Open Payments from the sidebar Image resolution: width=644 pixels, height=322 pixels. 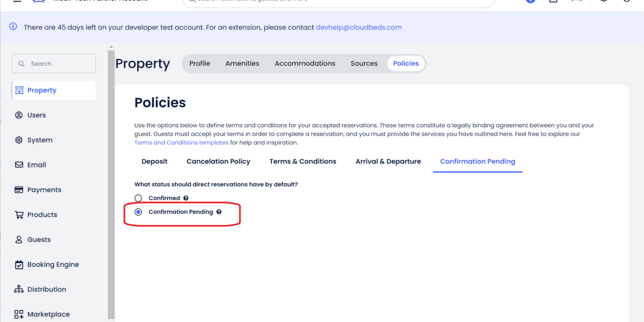pos(43,190)
